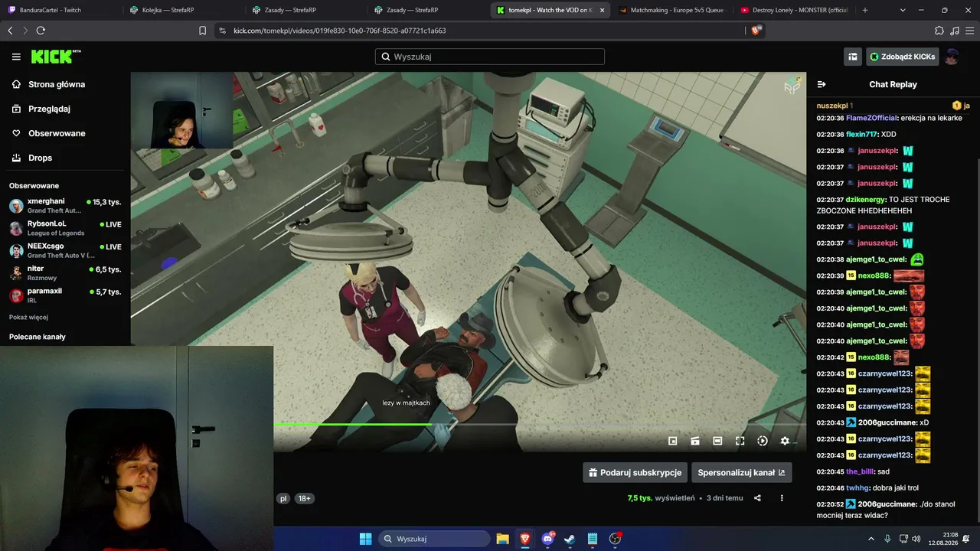This screenshot has width=980, height=551.
Task: Open the Windows Start menu
Action: tap(365, 539)
